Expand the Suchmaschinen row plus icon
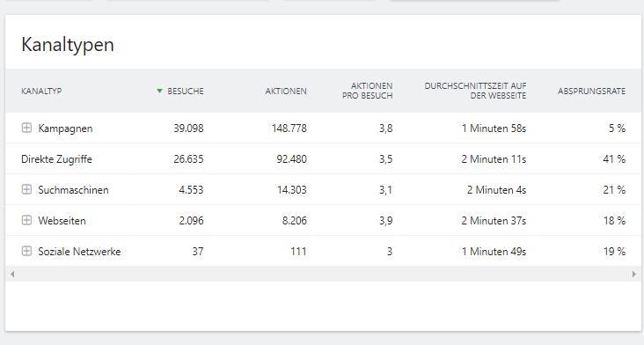Image resolution: width=644 pixels, height=345 pixels. pyautogui.click(x=26, y=190)
